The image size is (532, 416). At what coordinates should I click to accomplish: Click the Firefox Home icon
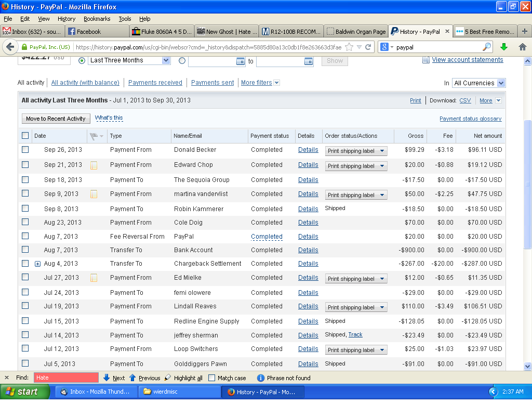pyautogui.click(x=523, y=47)
